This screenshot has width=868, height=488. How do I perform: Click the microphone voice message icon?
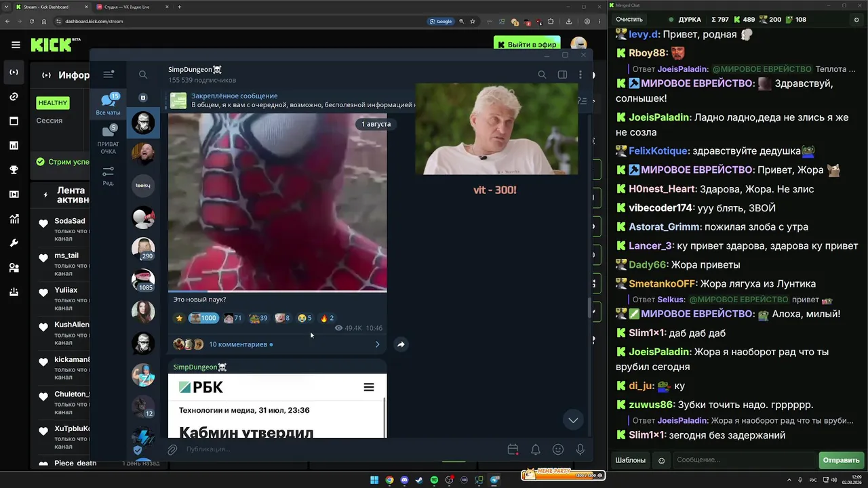coord(580,449)
